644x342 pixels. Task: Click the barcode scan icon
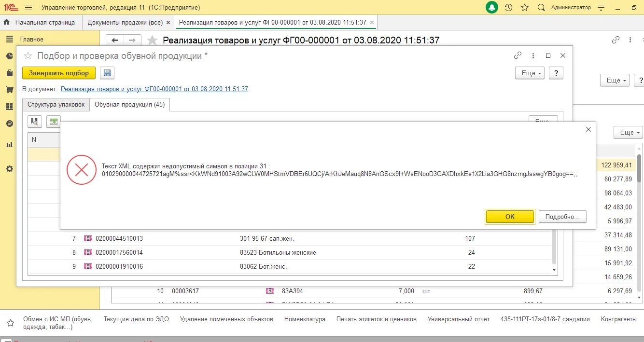click(35, 122)
